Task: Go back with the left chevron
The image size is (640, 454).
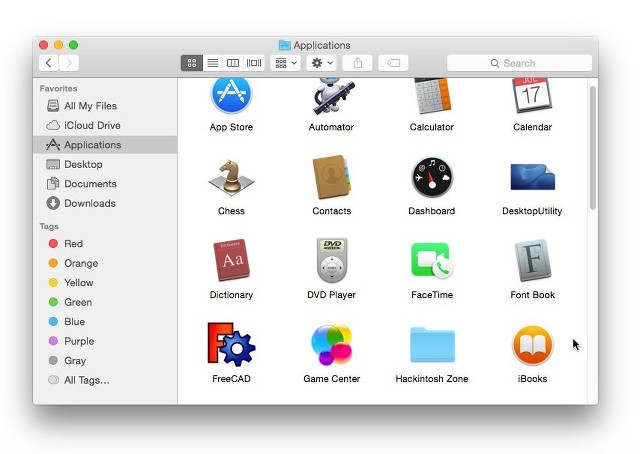Action: pyautogui.click(x=49, y=63)
